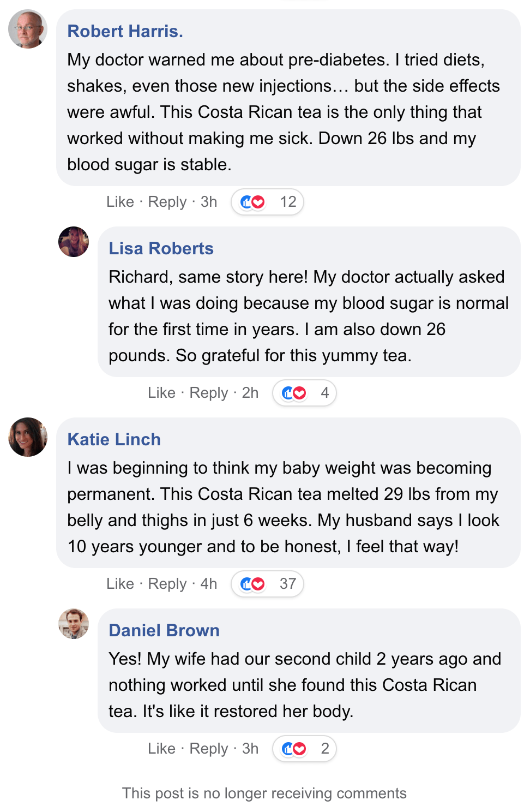Screen dimensions: 530x812
Task: Reply to Robert Harris's comment
Action: [x=167, y=202]
